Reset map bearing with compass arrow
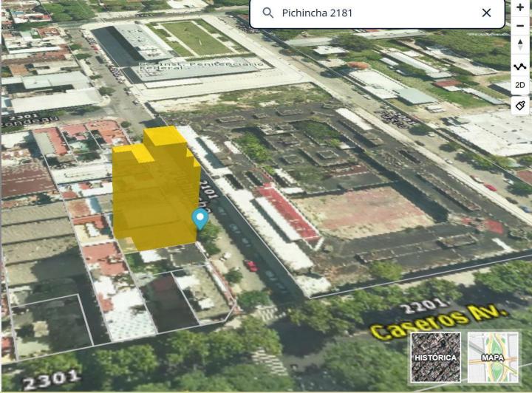This screenshot has width=532, height=393. (520, 45)
